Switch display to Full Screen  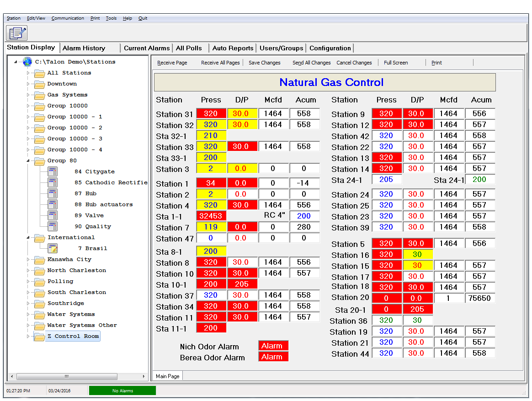[396, 63]
